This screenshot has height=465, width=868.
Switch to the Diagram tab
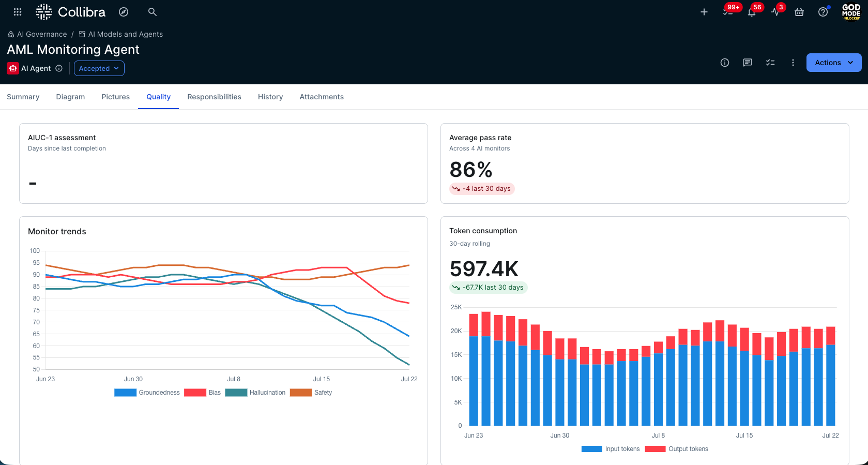[70, 97]
